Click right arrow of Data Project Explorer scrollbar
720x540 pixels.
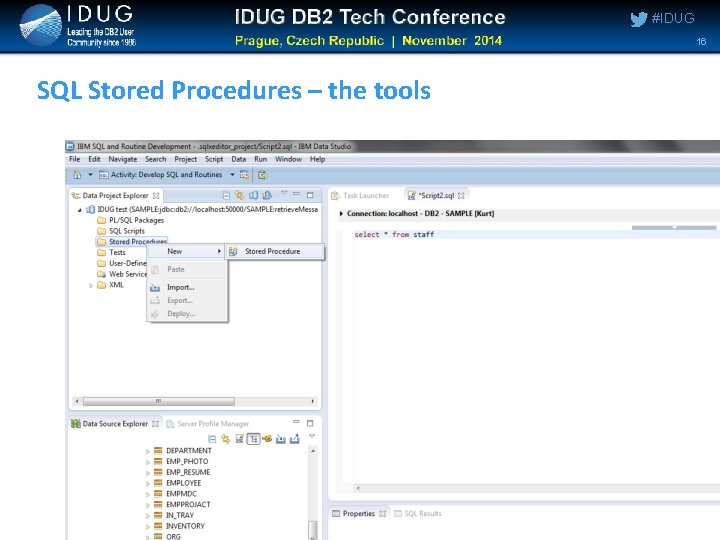(313, 401)
